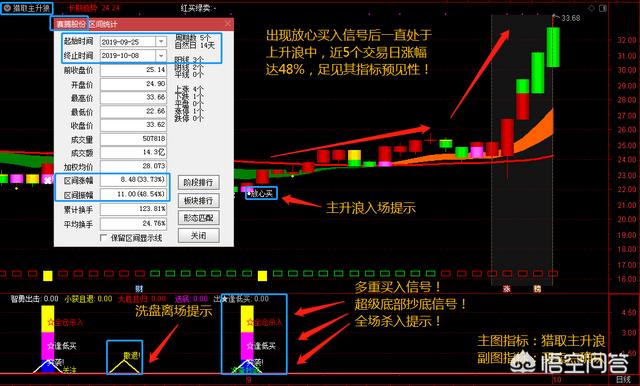Click the 板块排行 button
This screenshot has height=386, width=640.
point(198,200)
